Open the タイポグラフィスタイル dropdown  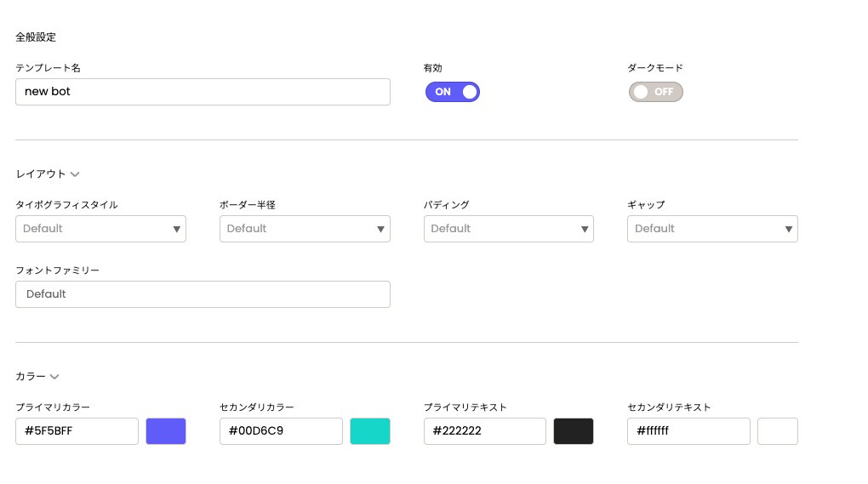click(100, 229)
